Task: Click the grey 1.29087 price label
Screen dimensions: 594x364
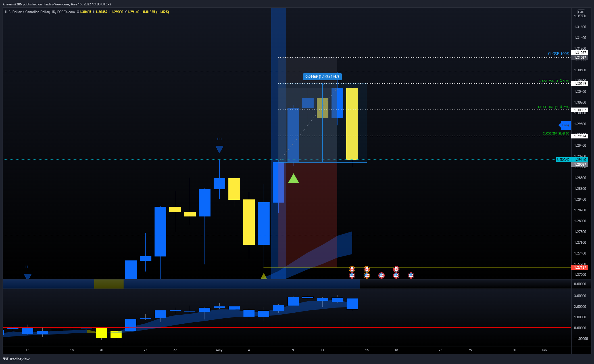Action: pos(580,164)
